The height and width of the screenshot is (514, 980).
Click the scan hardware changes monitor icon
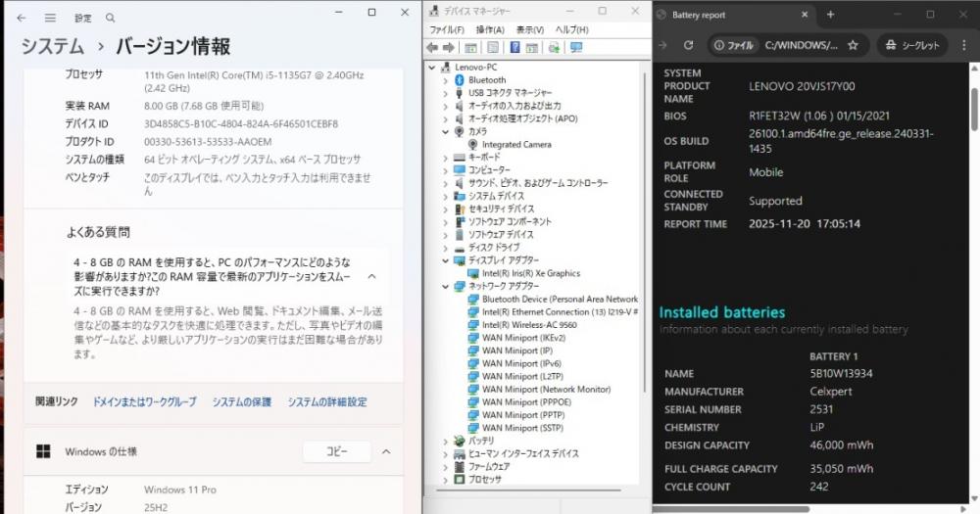coord(576,47)
